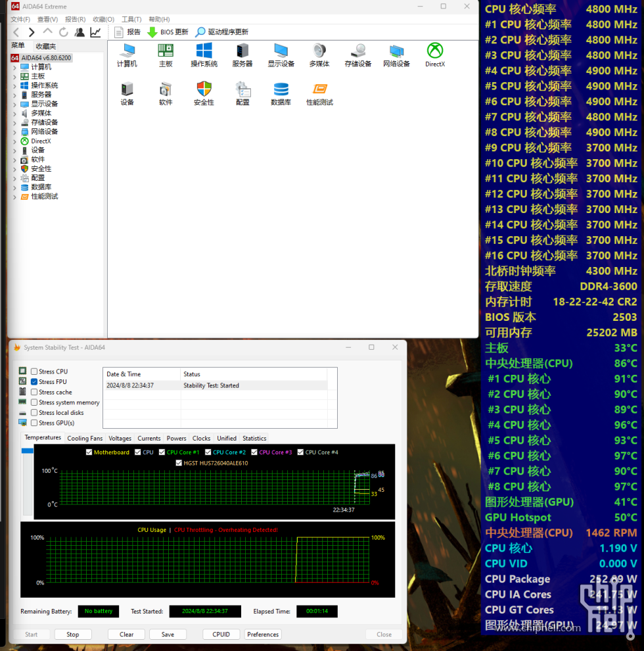Expand the 存储设备 tree node

click(x=15, y=122)
